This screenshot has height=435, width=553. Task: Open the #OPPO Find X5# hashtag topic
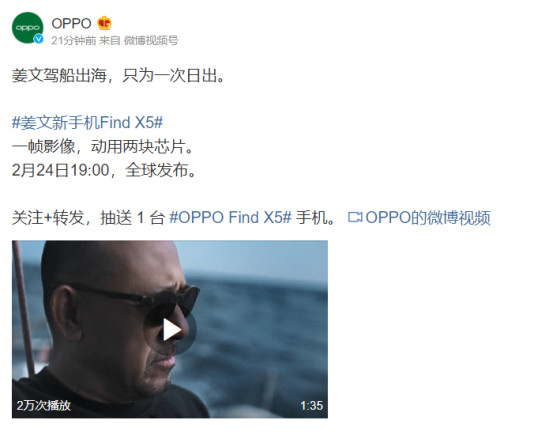pos(231,217)
